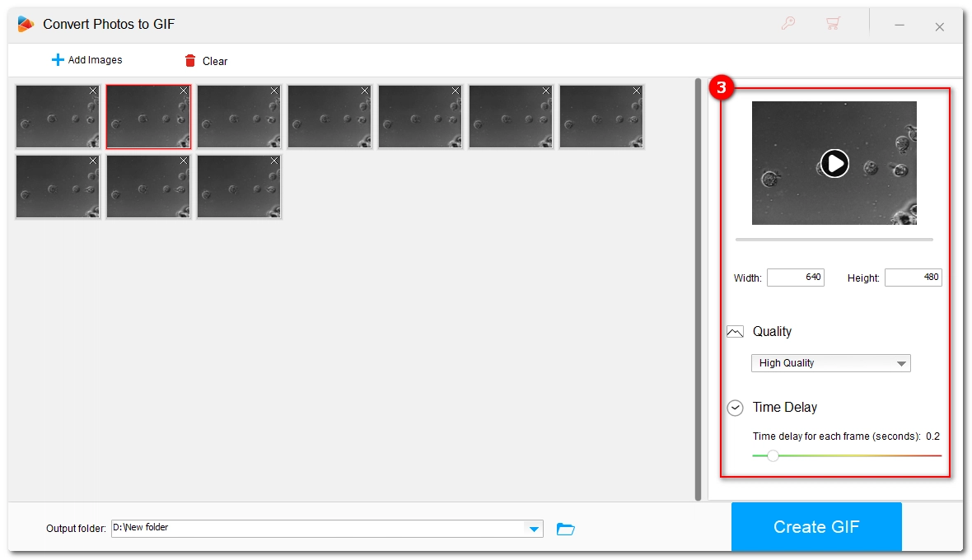Click the Time Delay clock icon
Image resolution: width=972 pixels, height=560 pixels.
735,408
